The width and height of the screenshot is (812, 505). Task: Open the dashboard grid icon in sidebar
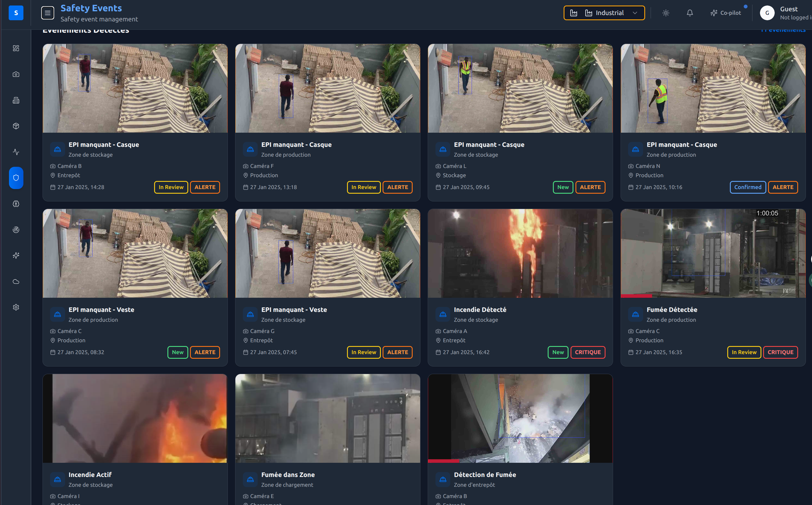[16, 49]
